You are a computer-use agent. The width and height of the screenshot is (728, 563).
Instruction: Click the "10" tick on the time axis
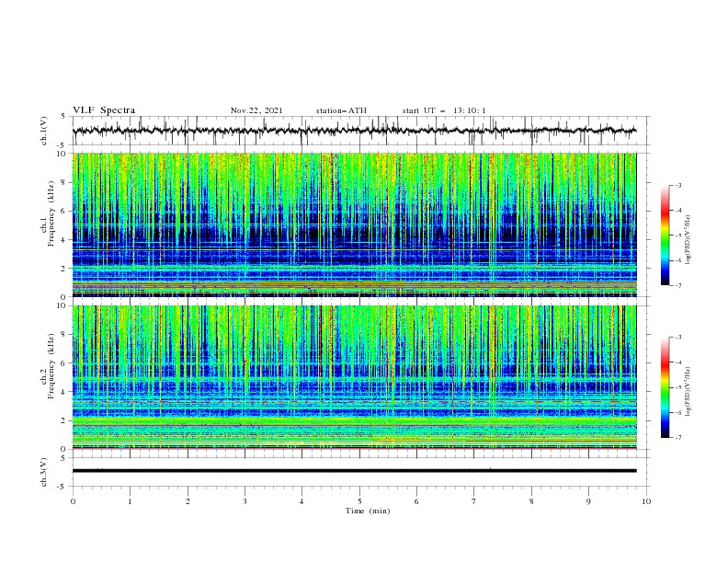point(646,501)
